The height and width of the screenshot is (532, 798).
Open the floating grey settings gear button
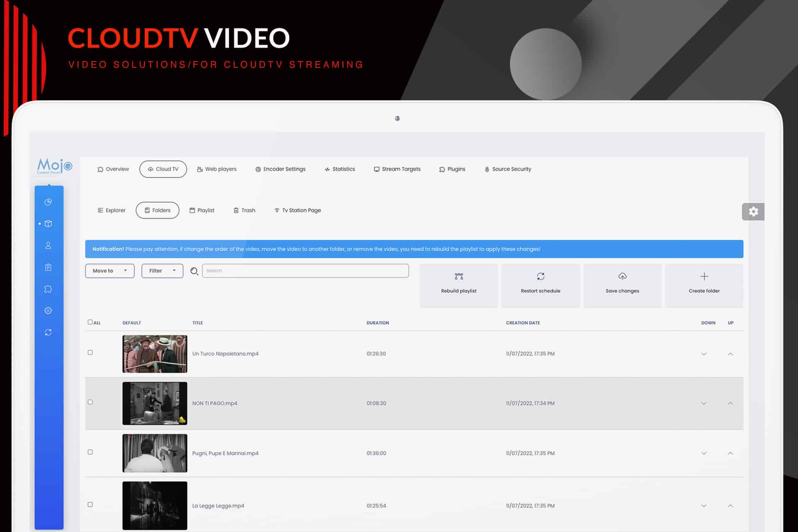click(x=753, y=212)
